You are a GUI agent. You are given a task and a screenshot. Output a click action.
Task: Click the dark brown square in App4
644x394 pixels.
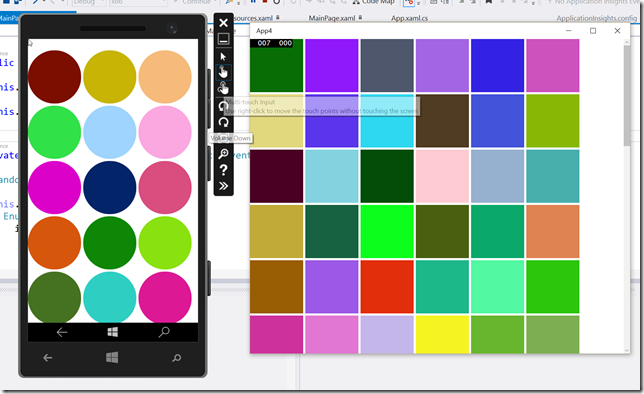tap(442, 121)
